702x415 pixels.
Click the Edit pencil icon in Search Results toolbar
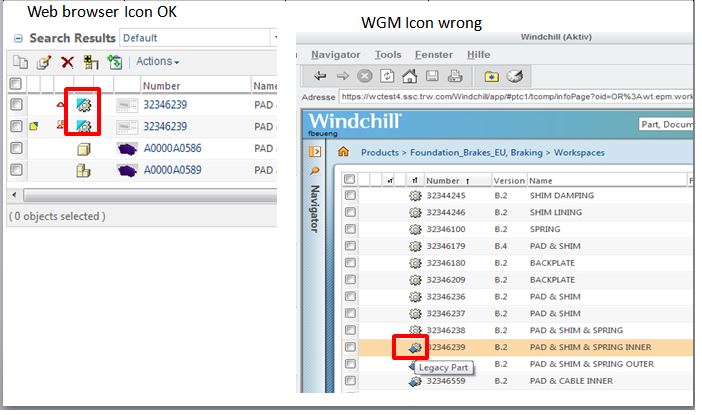click(x=44, y=62)
